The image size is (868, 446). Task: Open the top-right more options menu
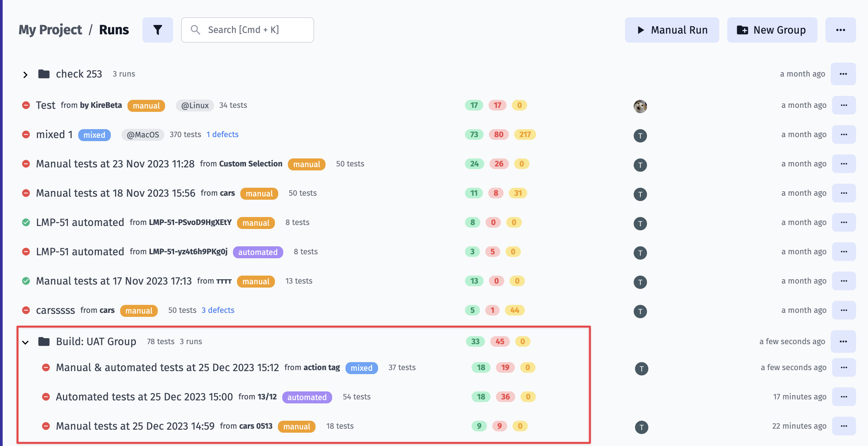[x=840, y=30]
